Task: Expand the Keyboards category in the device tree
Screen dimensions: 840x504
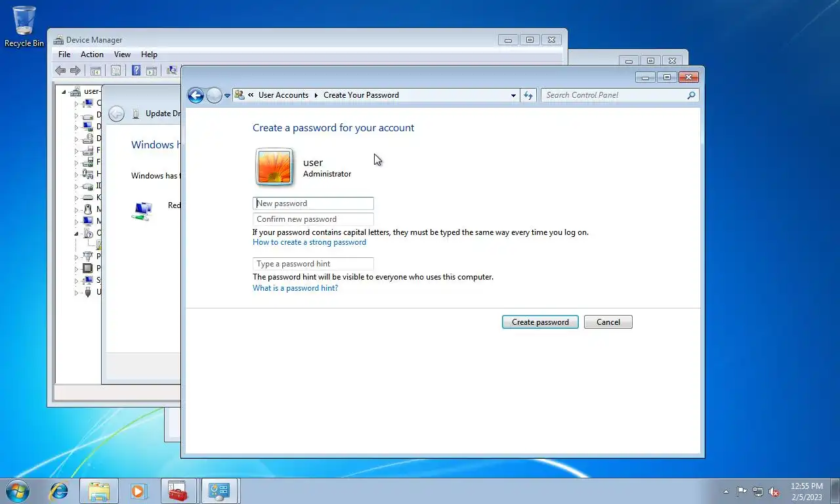Action: (76, 198)
